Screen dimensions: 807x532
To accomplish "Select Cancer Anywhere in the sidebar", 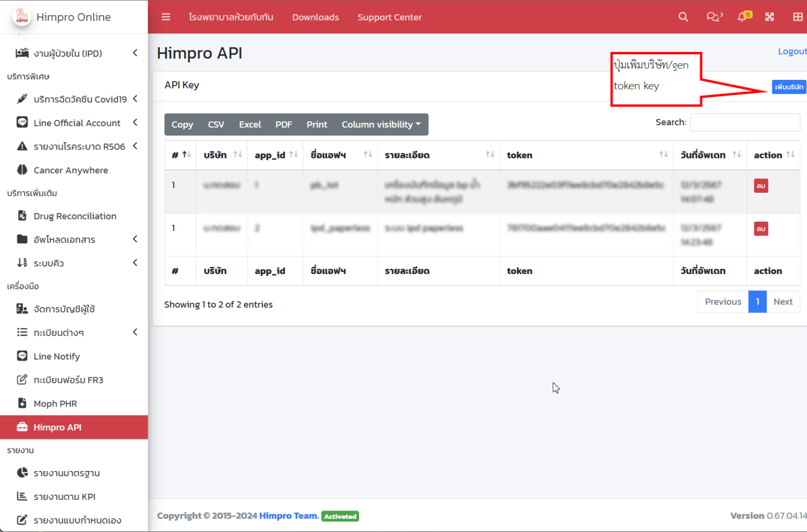I will coord(70,170).
